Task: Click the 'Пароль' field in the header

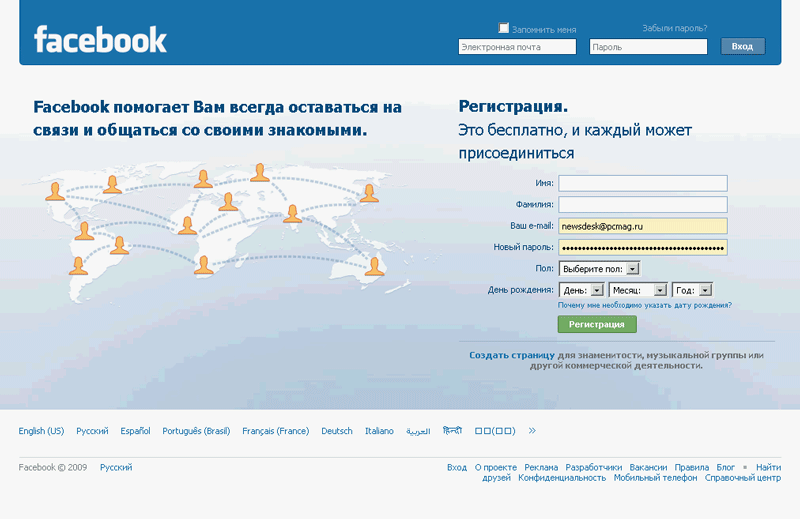Action: point(648,47)
